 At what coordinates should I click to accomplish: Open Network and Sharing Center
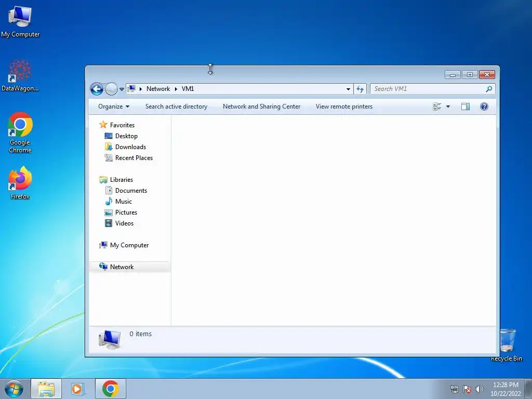261,107
